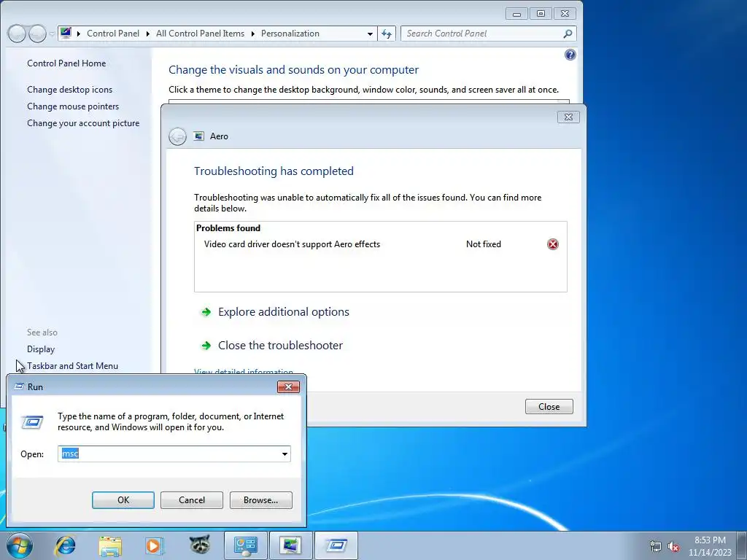Screen dimensions: 747x560
Task: Click Control Panel breadcrumb segment
Action: point(113,34)
